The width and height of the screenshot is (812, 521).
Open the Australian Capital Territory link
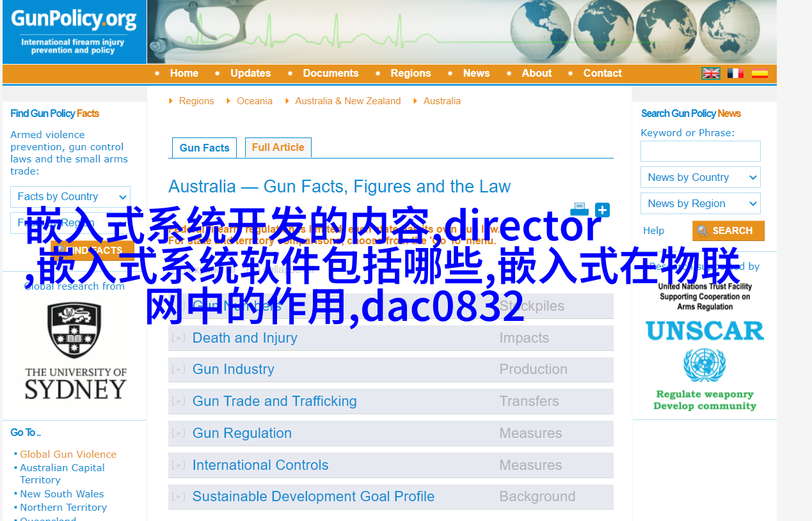click(62, 474)
